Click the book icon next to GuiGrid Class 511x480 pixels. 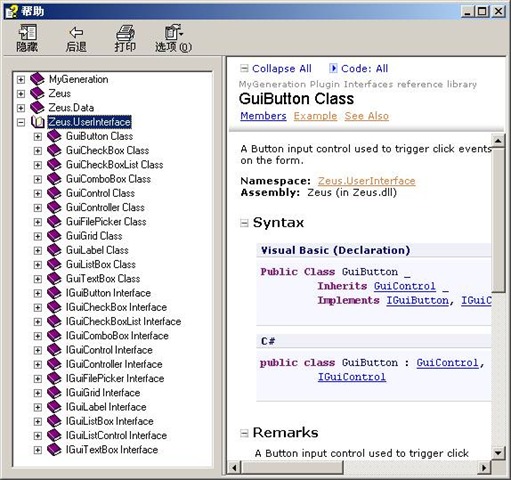point(54,236)
